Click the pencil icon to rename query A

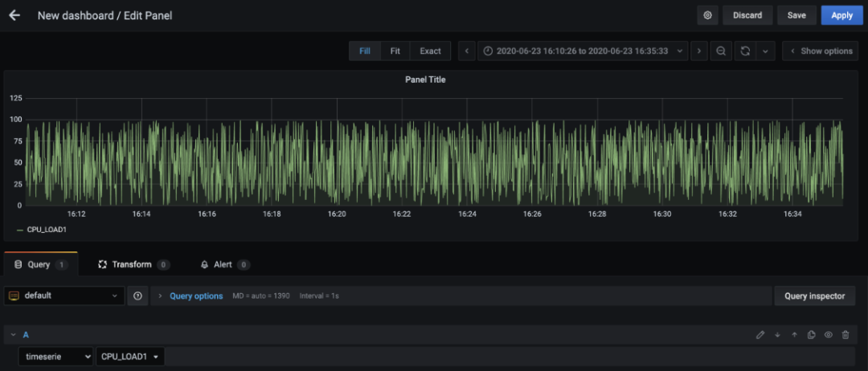(760, 335)
